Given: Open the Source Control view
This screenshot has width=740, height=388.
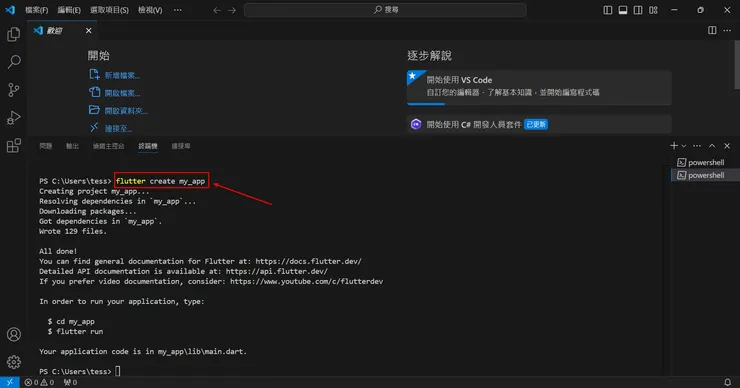Looking at the screenshot, I should click(x=14, y=90).
